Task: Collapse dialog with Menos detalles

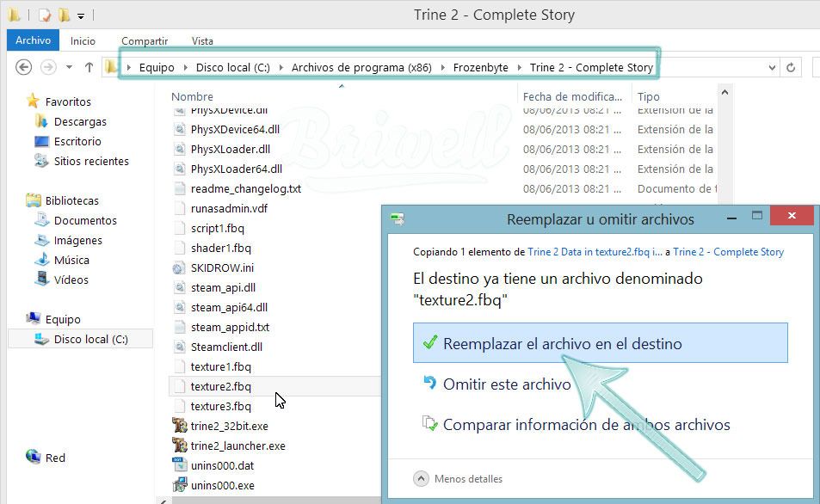Action: (x=458, y=479)
